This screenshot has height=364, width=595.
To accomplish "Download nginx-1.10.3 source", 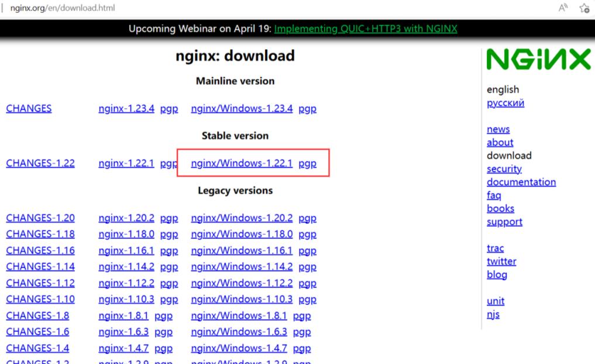I will coord(126,299).
